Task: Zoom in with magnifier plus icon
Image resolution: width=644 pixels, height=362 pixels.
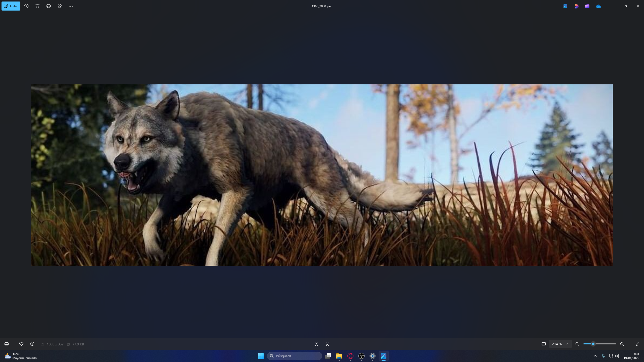Action: pos(622,344)
